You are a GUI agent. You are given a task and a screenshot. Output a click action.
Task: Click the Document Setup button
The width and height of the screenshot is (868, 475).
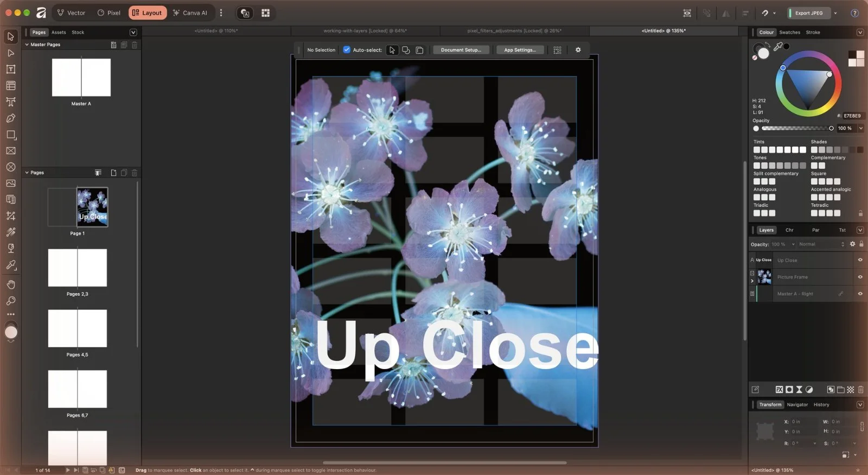461,50
